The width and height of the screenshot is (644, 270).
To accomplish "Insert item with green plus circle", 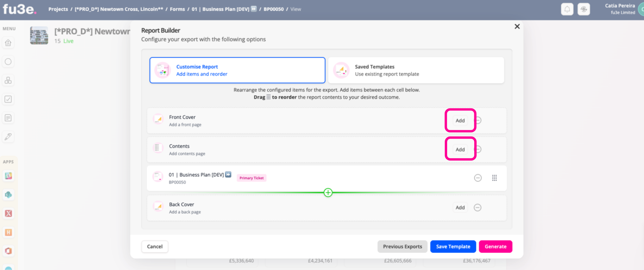I will tap(328, 193).
